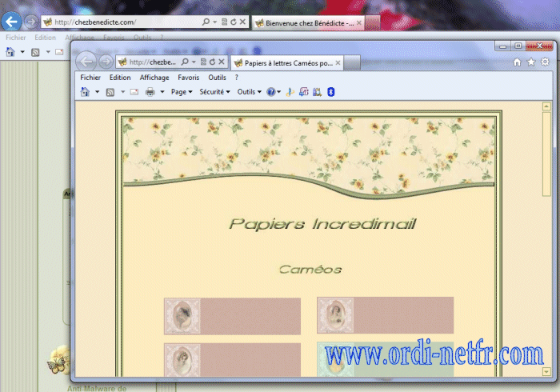The width and height of the screenshot is (560, 392).
Task: Click the compatibility view icon in the front window
Action: click(203, 62)
